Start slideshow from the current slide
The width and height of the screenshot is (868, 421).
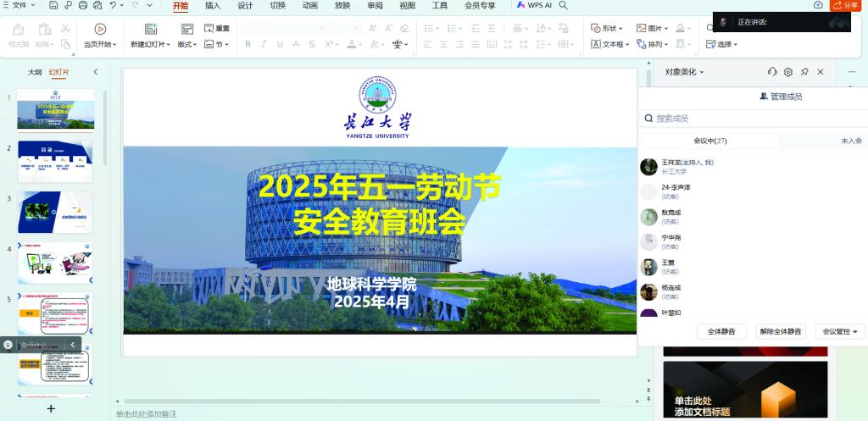click(x=100, y=35)
